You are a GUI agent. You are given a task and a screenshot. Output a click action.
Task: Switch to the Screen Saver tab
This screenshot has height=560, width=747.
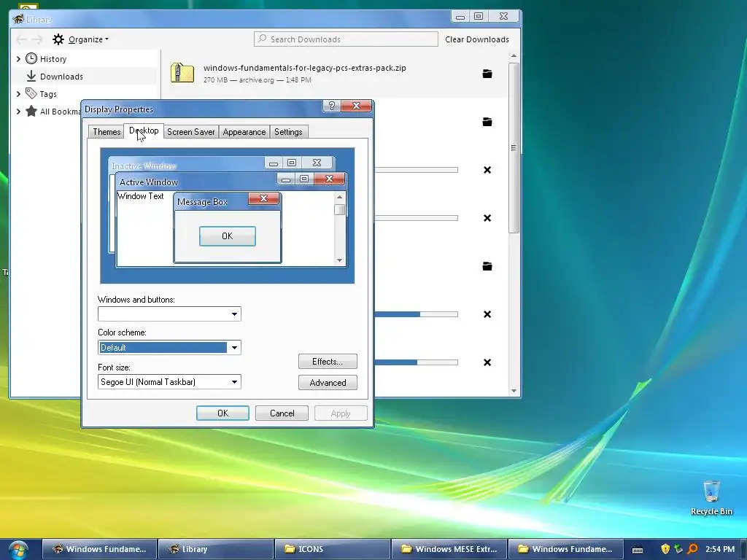(190, 132)
